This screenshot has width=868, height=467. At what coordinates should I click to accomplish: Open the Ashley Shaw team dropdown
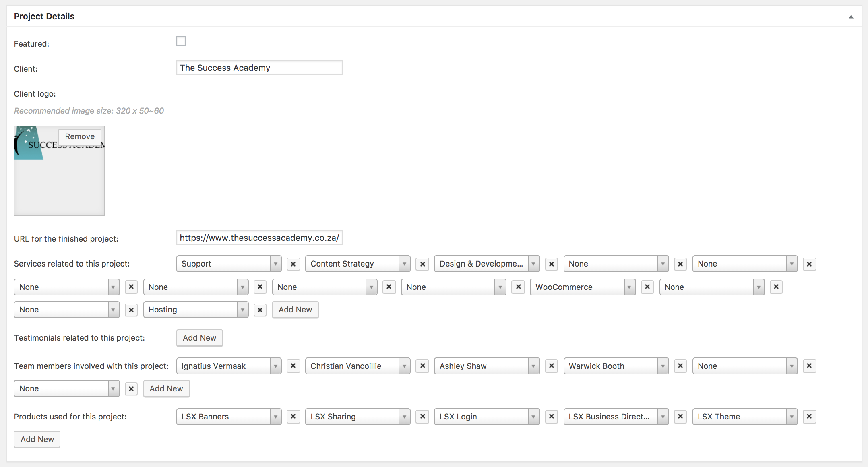(487, 366)
